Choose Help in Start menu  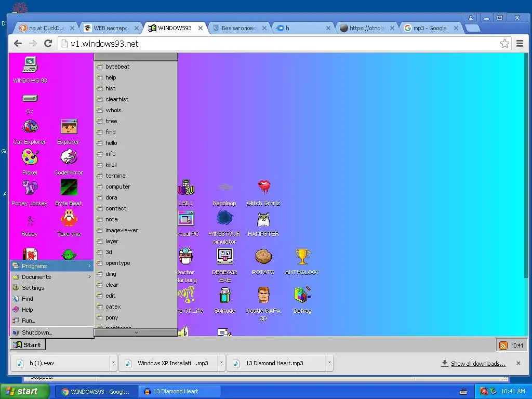[52, 310]
